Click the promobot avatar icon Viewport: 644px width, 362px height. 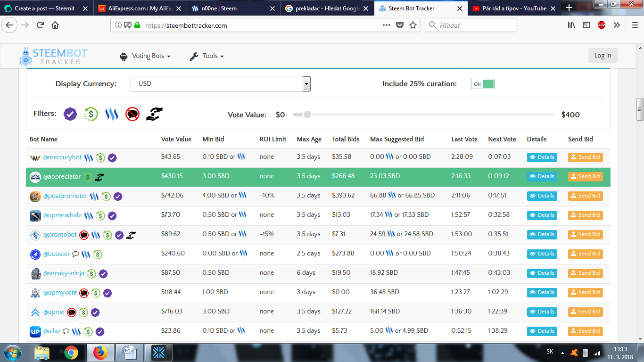tap(35, 235)
